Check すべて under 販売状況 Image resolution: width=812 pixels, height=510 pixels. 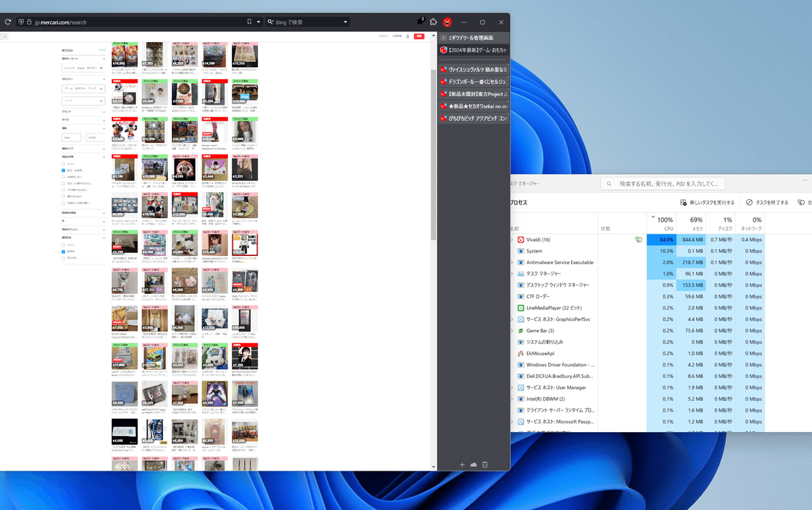coord(64,245)
